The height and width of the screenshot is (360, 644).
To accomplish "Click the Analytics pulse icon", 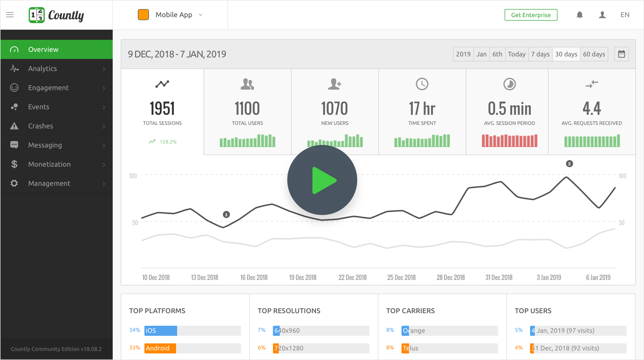I will point(14,68).
